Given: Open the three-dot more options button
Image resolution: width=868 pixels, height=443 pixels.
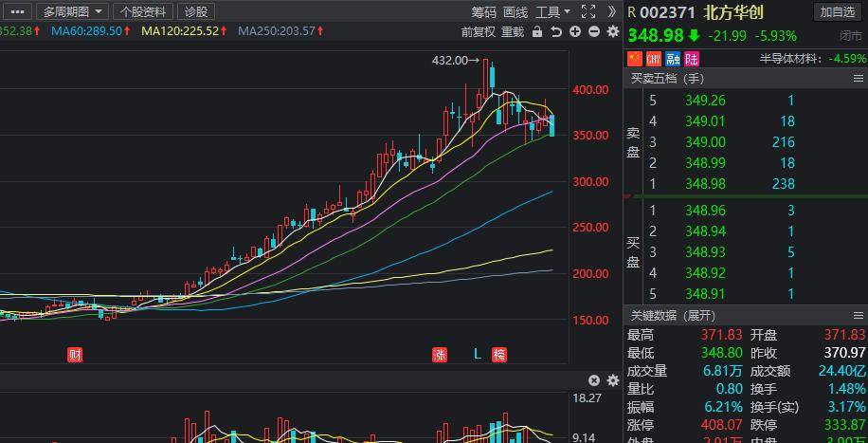Looking at the screenshot, I should click(x=16, y=11).
